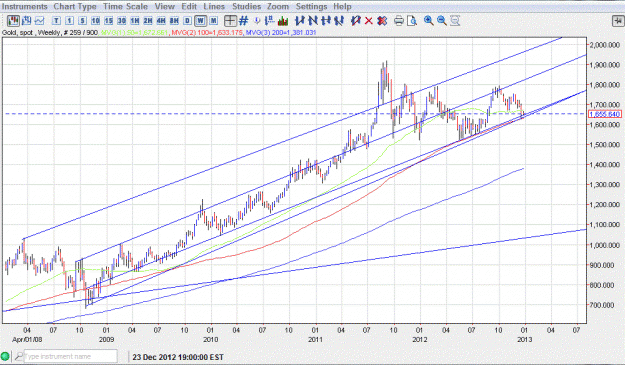625x365 pixels.
Task: Toggle the chart grid (#) icon
Action: click(243, 21)
